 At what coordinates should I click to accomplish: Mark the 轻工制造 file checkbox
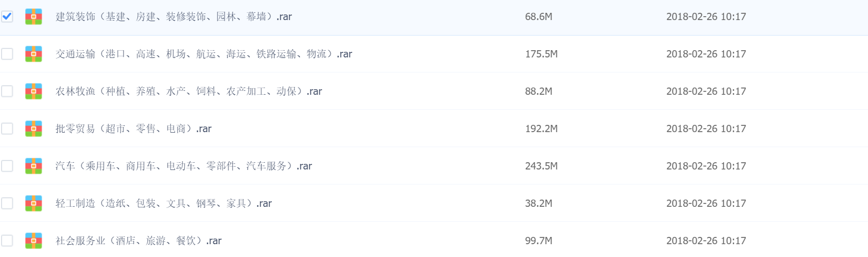click(x=7, y=203)
